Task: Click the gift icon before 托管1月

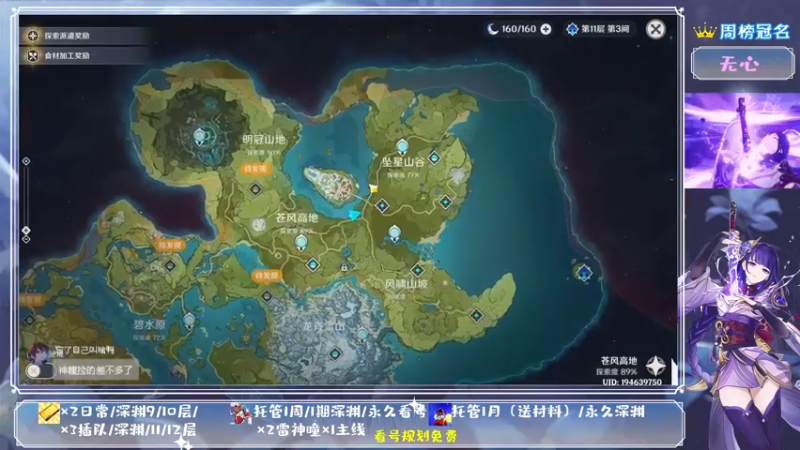Action: tap(439, 414)
